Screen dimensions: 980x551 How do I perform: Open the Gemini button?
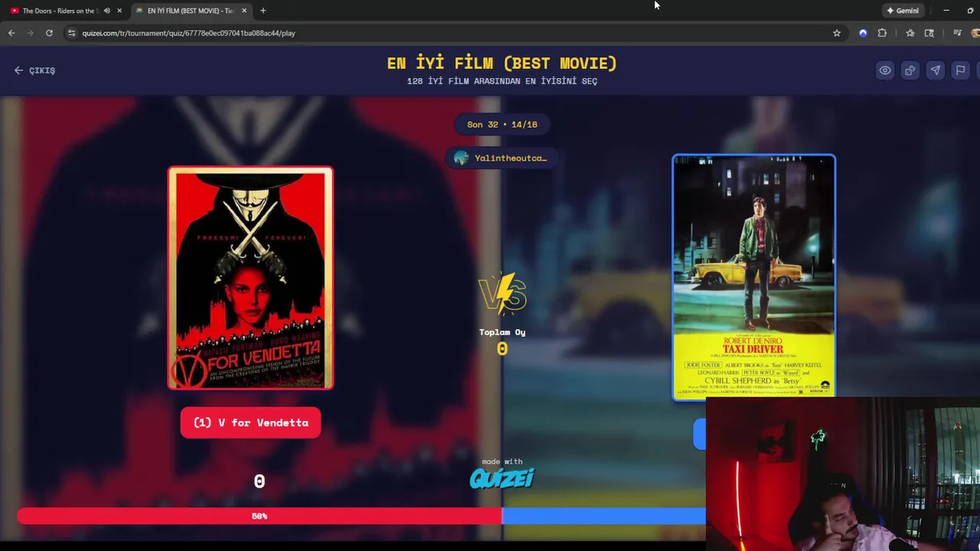(903, 11)
